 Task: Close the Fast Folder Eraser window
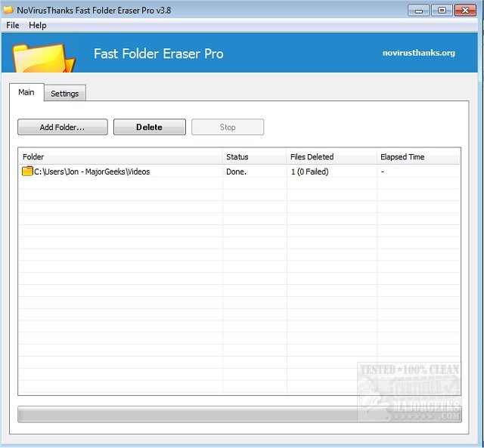pos(466,11)
